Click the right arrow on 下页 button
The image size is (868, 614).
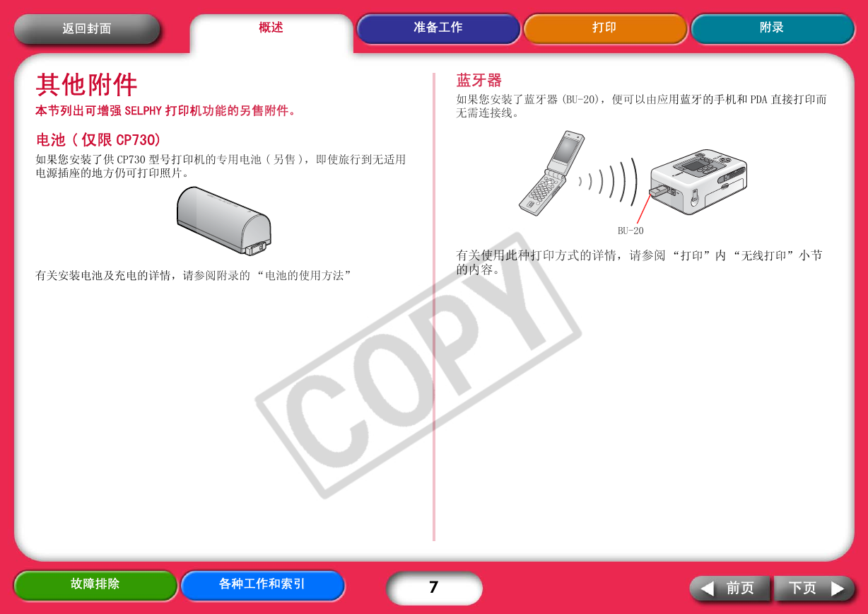tap(838, 589)
